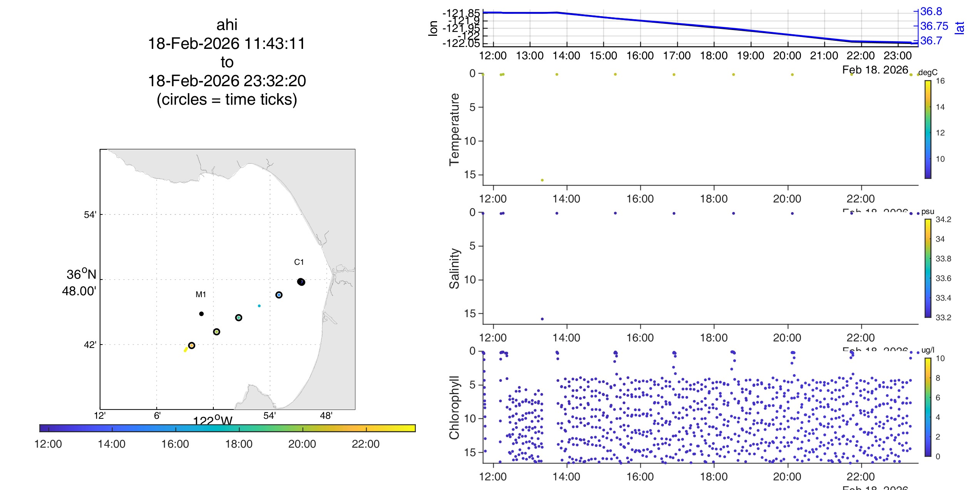Click the ug/l chlorophyll colorbar
The width and height of the screenshot is (980, 490).
tap(928, 407)
